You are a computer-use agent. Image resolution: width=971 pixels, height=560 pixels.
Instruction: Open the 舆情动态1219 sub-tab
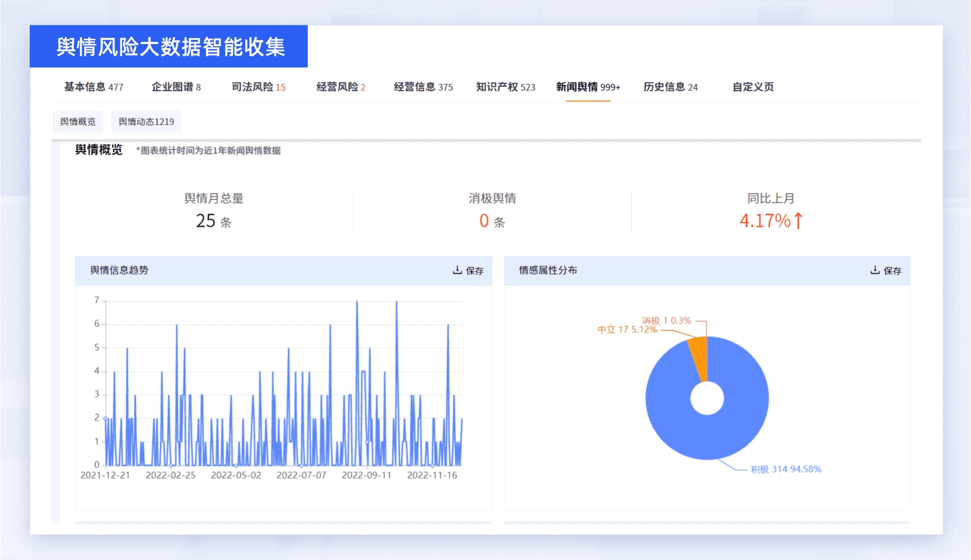pos(146,121)
